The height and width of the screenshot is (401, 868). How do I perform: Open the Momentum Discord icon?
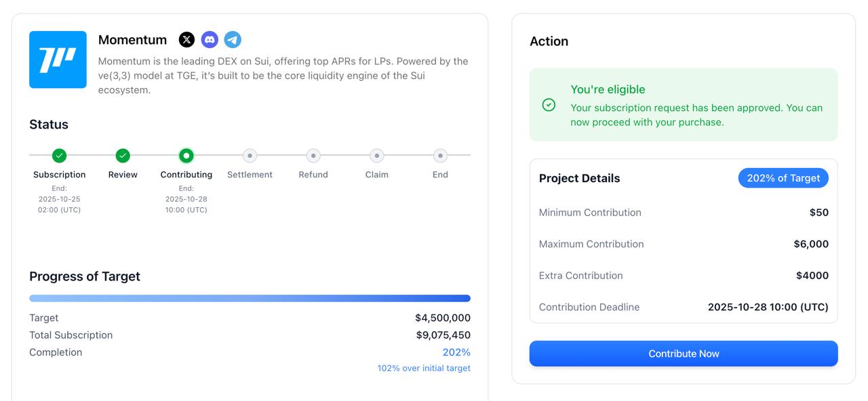[210, 40]
